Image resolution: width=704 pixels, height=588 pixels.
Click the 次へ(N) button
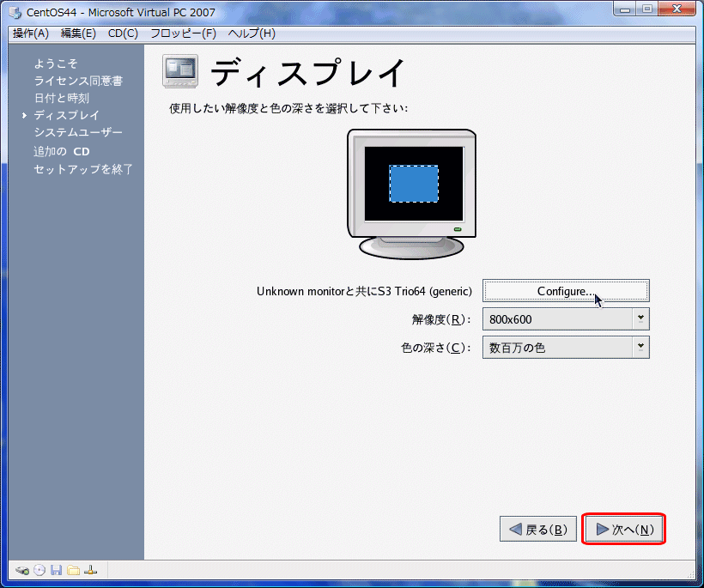click(623, 529)
